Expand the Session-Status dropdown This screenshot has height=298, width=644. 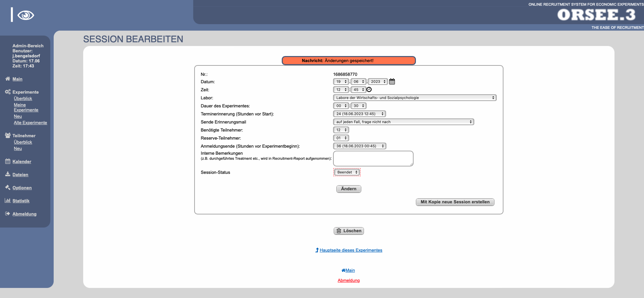click(347, 172)
